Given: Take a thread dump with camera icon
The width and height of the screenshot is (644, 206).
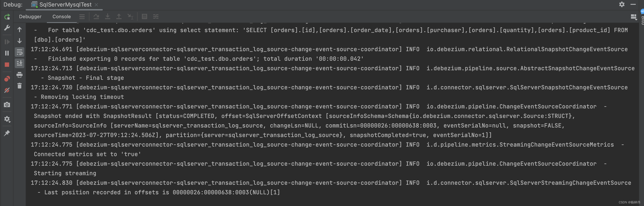Looking at the screenshot, I should (7, 105).
